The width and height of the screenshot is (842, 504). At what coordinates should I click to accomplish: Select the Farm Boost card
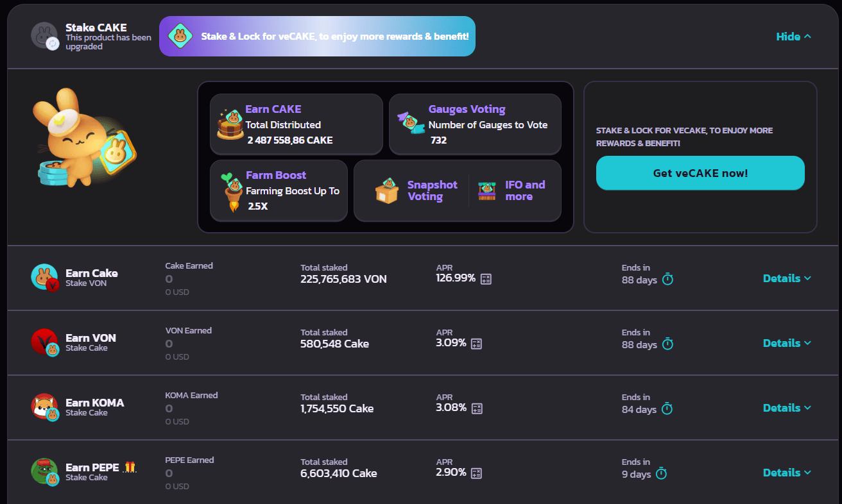(279, 190)
